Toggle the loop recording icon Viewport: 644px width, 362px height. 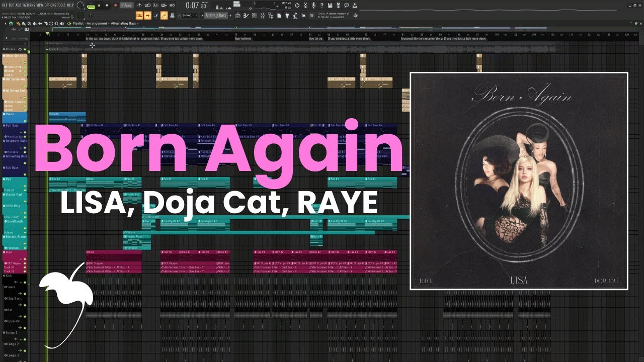(x=172, y=5)
